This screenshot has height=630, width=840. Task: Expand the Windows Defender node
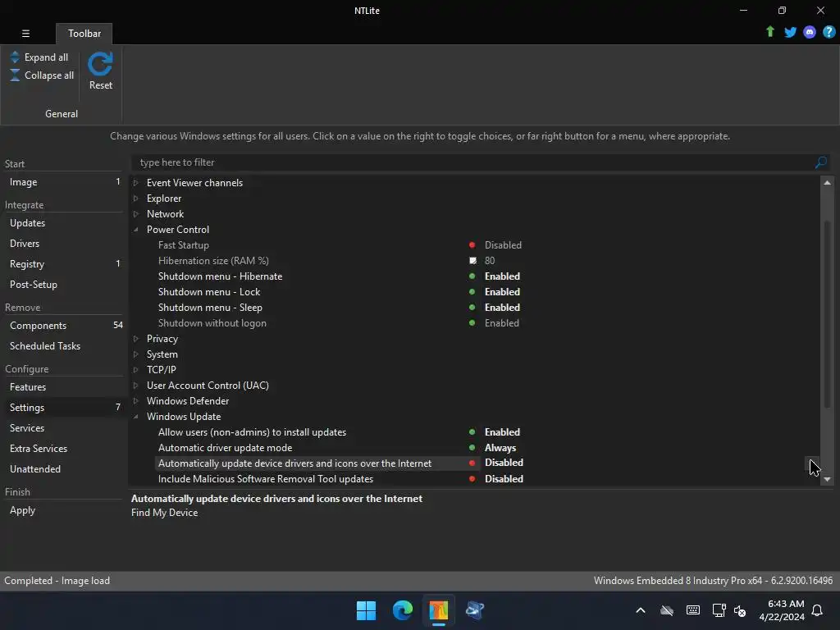(x=136, y=400)
